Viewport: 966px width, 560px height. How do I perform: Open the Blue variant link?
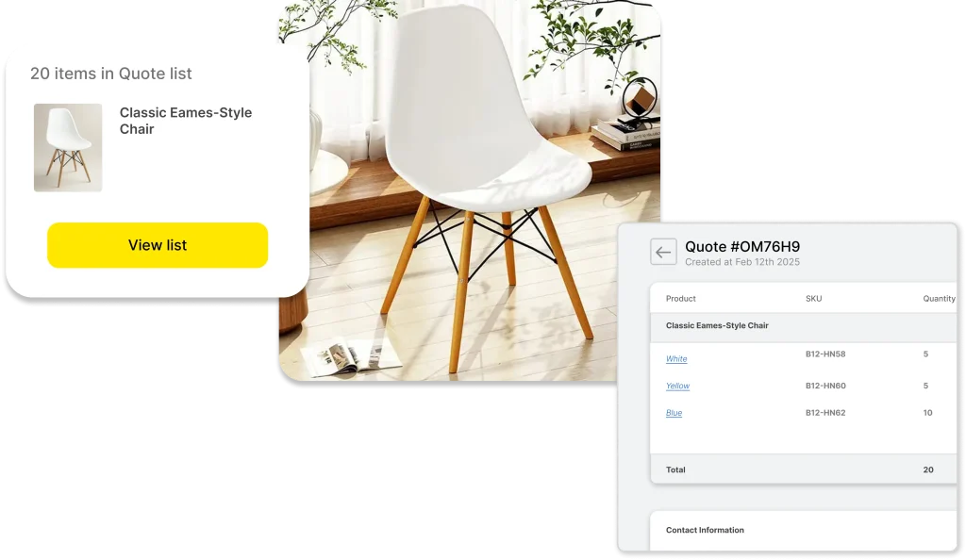point(674,413)
